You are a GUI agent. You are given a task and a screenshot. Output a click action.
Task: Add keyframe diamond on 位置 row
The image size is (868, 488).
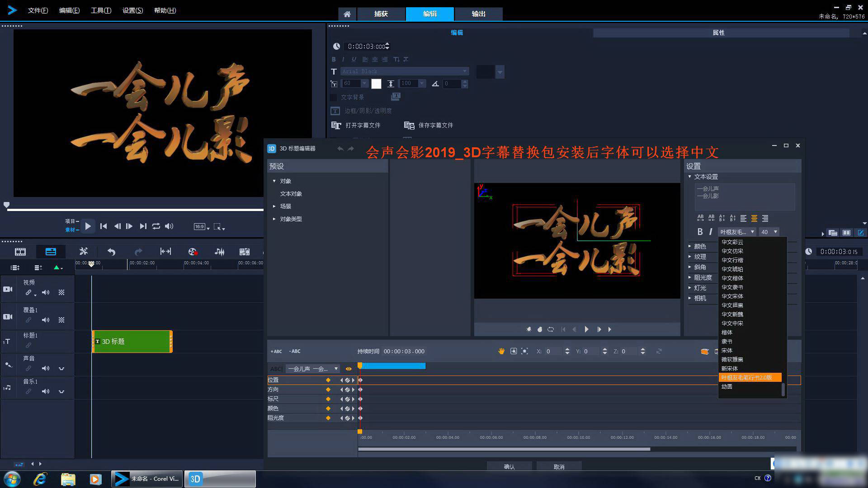328,380
